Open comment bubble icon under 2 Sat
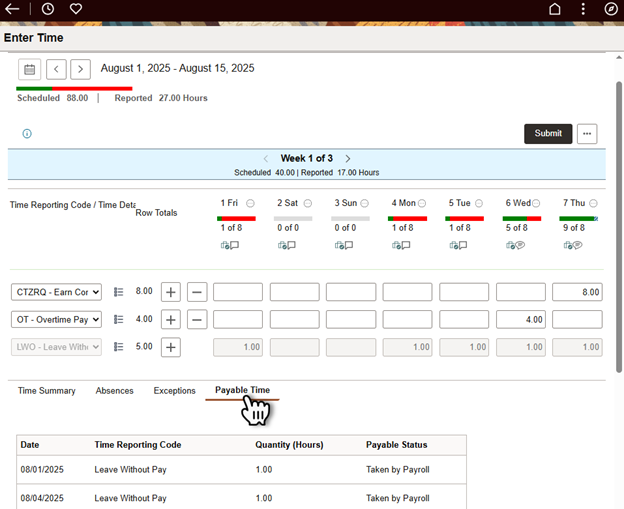This screenshot has width=624, height=509. (x=291, y=245)
